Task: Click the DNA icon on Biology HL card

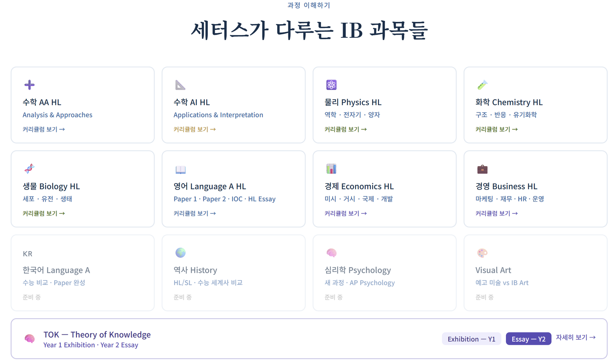Action: click(29, 169)
